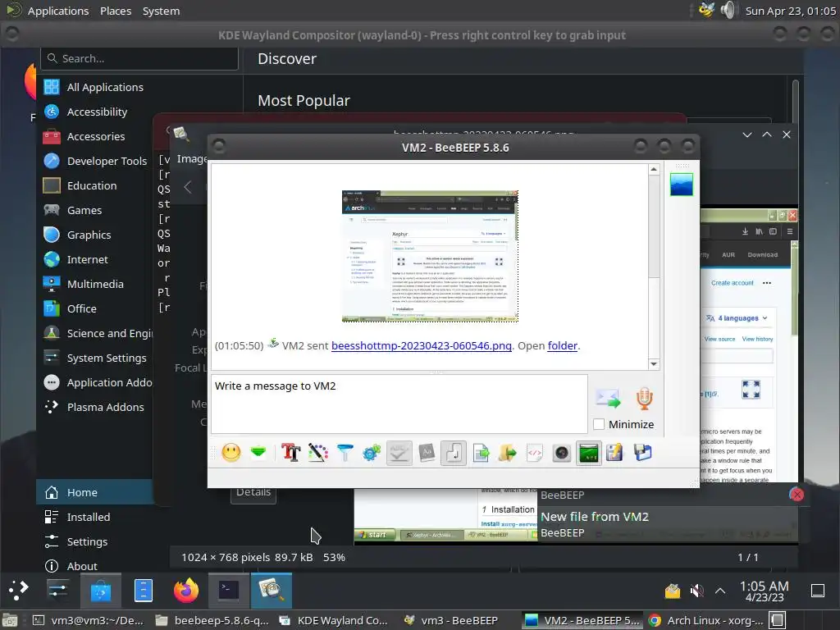
Task: Open the Applications menu in top panel
Action: [x=58, y=11]
